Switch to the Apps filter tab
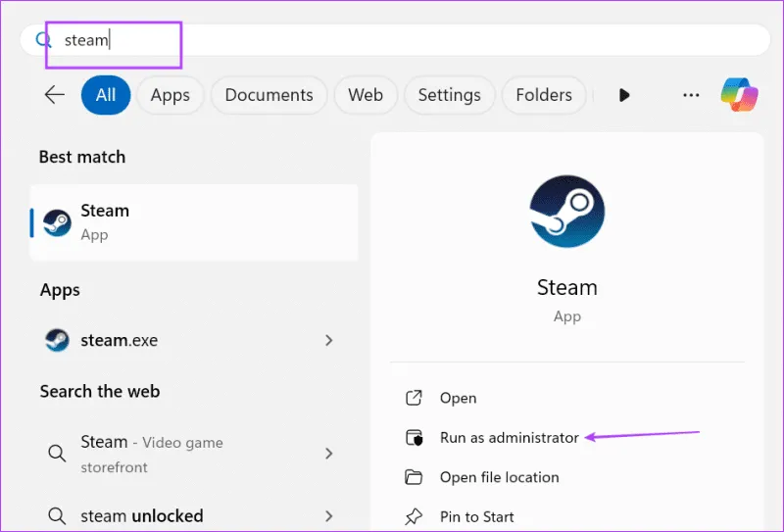The height and width of the screenshot is (532, 784). pos(170,95)
